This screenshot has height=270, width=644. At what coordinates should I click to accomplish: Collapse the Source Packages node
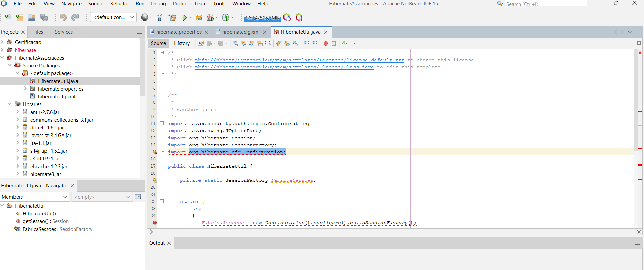(10, 65)
